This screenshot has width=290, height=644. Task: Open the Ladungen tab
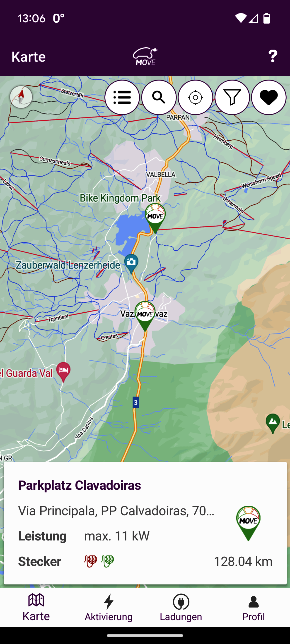181,608
